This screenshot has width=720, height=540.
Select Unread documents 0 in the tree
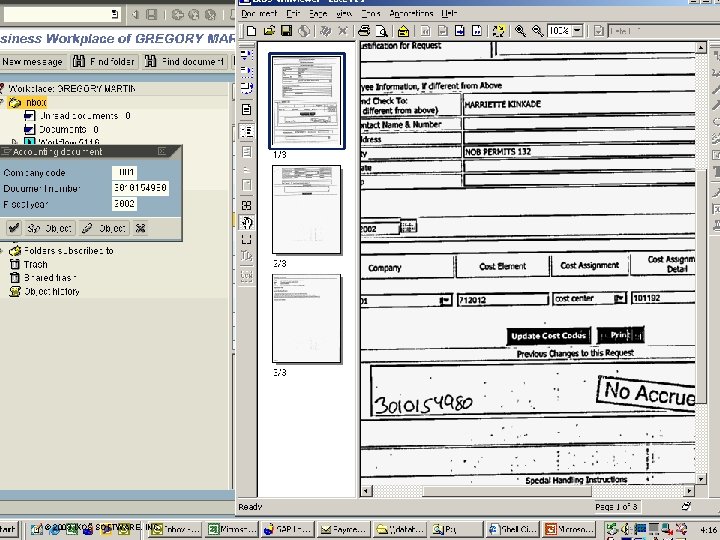click(x=84, y=116)
